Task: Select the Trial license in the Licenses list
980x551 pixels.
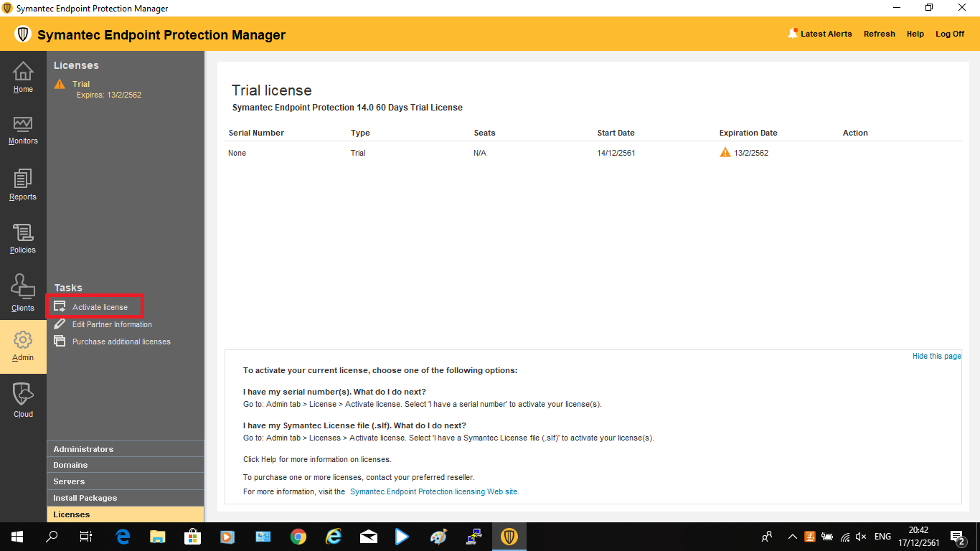Action: click(81, 84)
